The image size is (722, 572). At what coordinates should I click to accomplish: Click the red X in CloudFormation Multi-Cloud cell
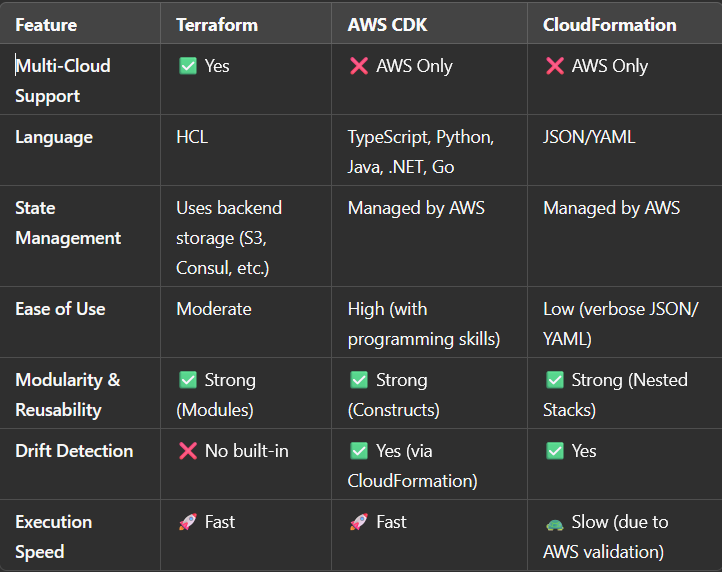pyautogui.click(x=553, y=66)
